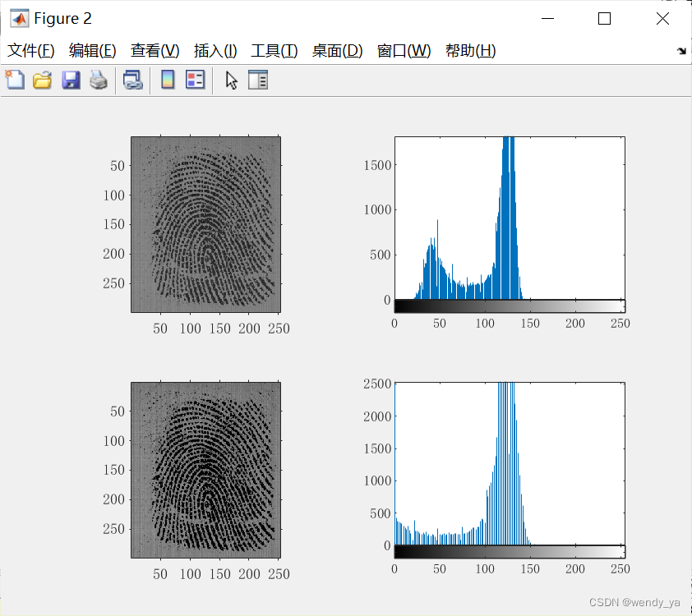The image size is (692, 616).
Task: Dock the figure using the corner arrow
Action: point(682,51)
